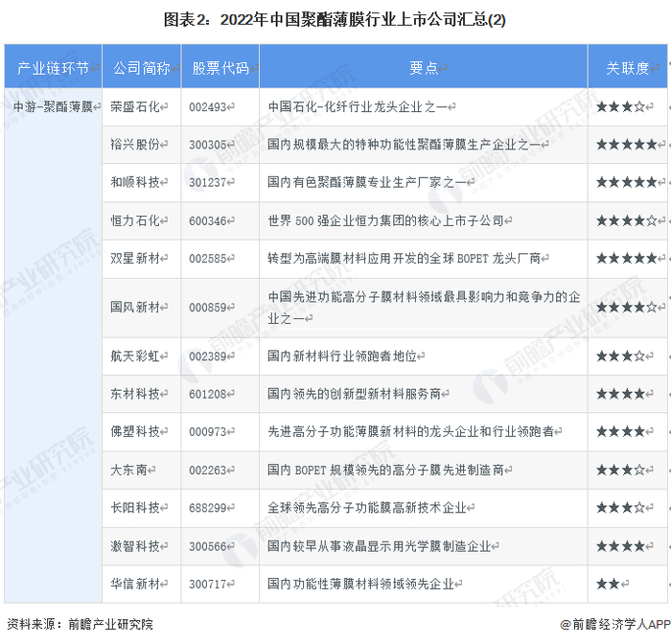
Task: Click the star rating in 荣盛石化 row
Action: [x=620, y=107]
